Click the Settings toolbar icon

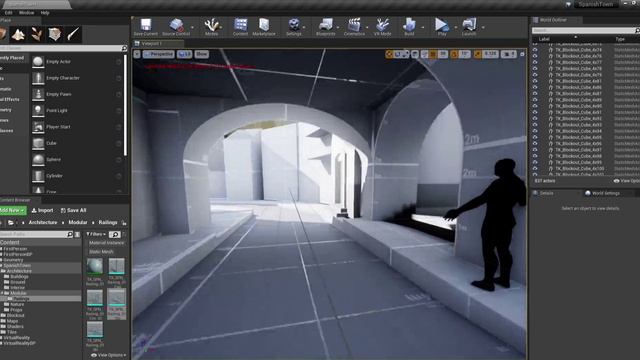(293, 24)
